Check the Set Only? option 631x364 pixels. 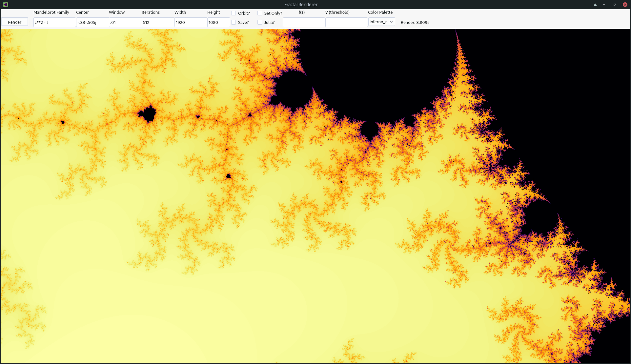point(260,13)
